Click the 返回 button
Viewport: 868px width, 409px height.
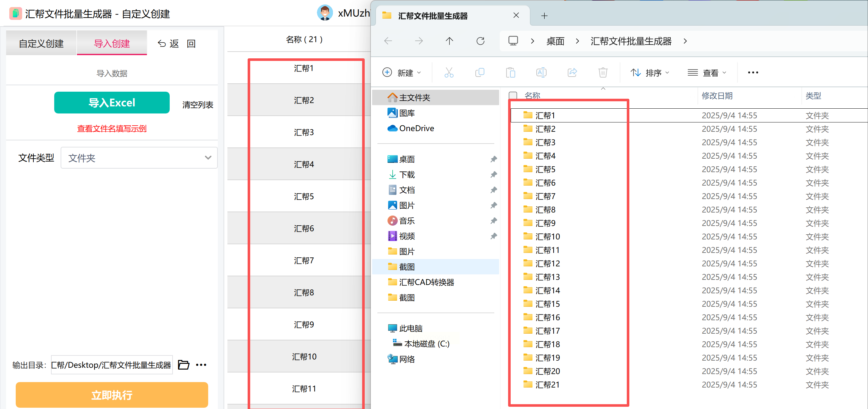point(176,43)
